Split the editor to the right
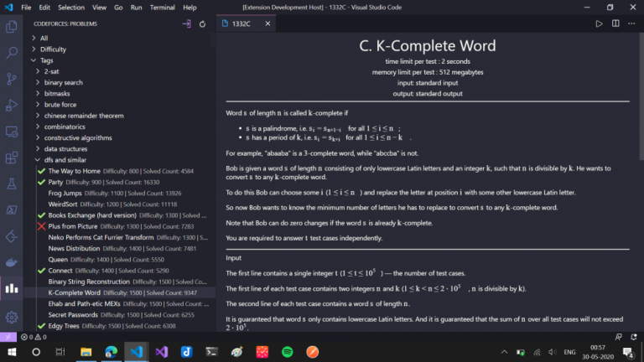This screenshot has width=644, height=362. pyautogui.click(x=615, y=23)
